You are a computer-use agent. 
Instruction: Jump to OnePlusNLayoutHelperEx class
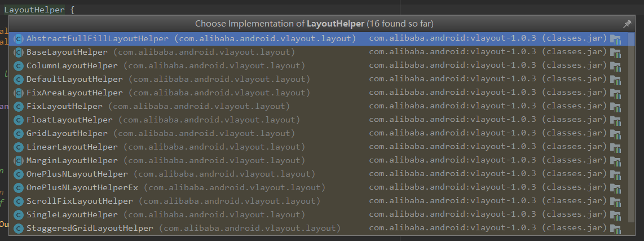tap(319, 188)
